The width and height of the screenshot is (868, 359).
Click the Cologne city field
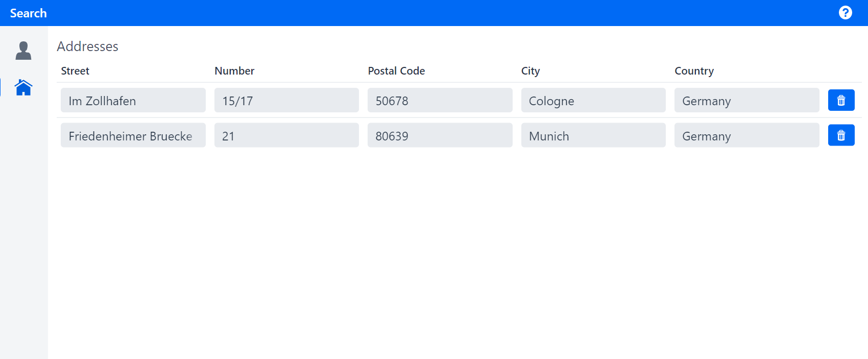pyautogui.click(x=593, y=100)
